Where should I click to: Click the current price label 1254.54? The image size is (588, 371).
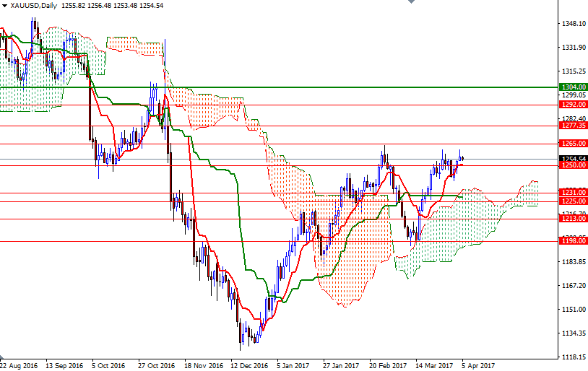573,159
